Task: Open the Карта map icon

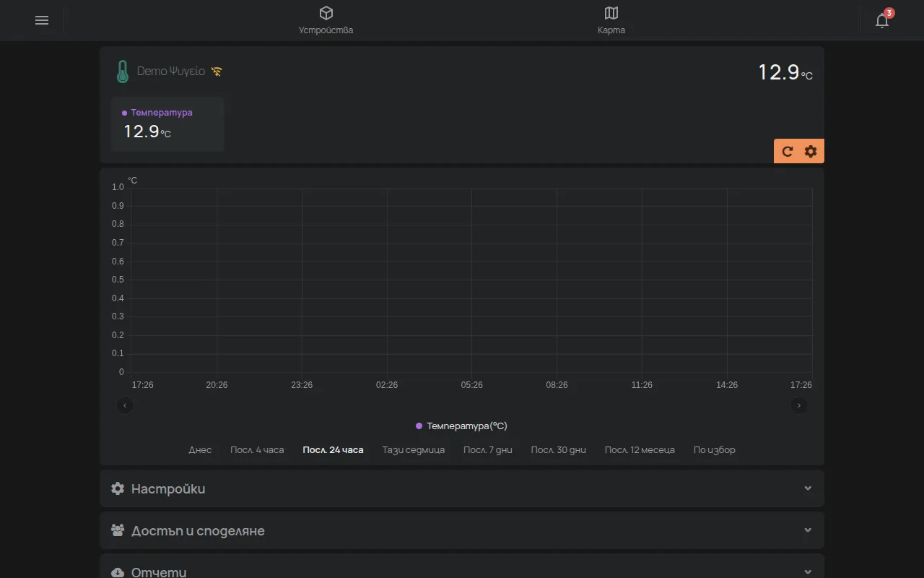Action: (611, 13)
